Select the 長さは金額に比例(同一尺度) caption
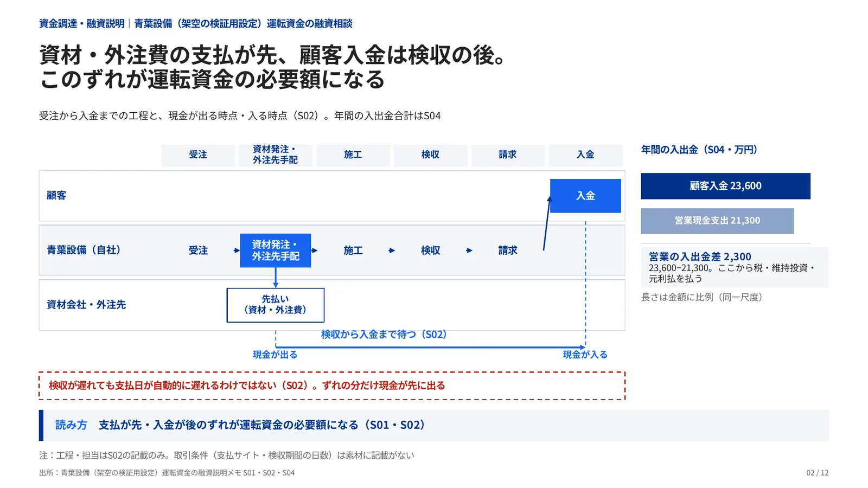This screenshot has width=868, height=488. pyautogui.click(x=702, y=297)
